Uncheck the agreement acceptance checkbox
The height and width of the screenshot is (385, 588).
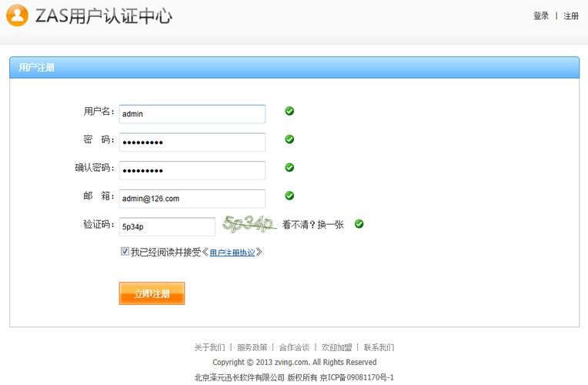tap(125, 251)
